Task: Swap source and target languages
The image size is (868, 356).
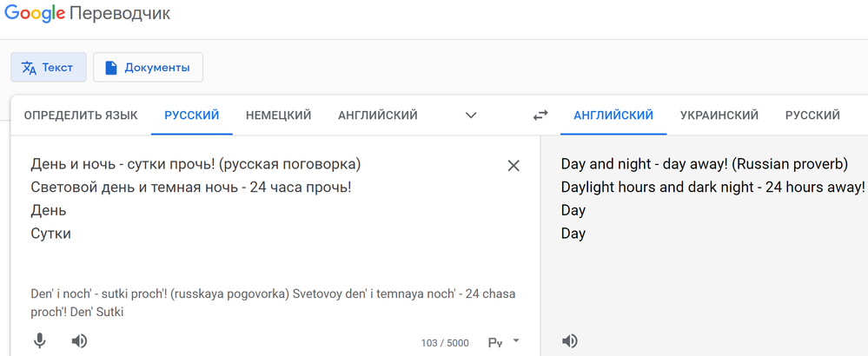Action: pos(540,115)
